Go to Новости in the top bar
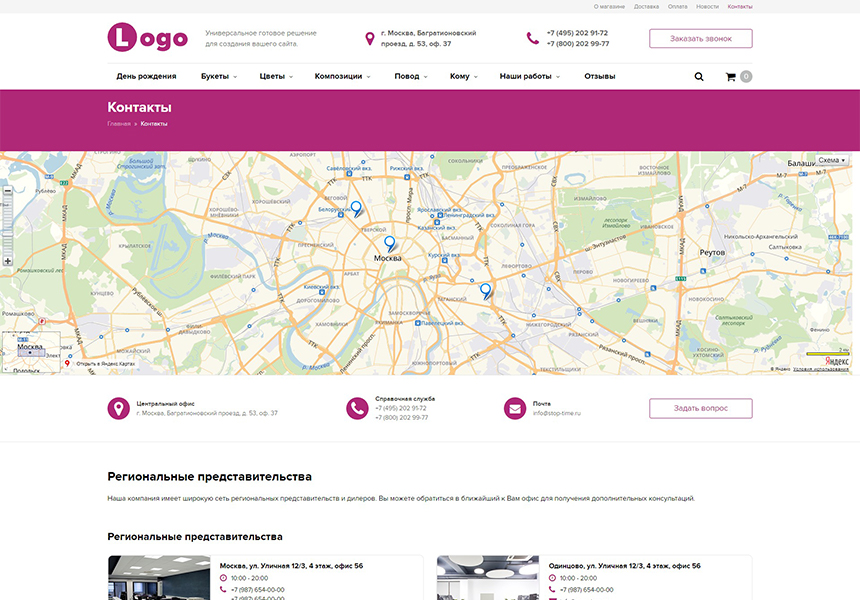Image resolution: width=860 pixels, height=600 pixels. [708, 7]
